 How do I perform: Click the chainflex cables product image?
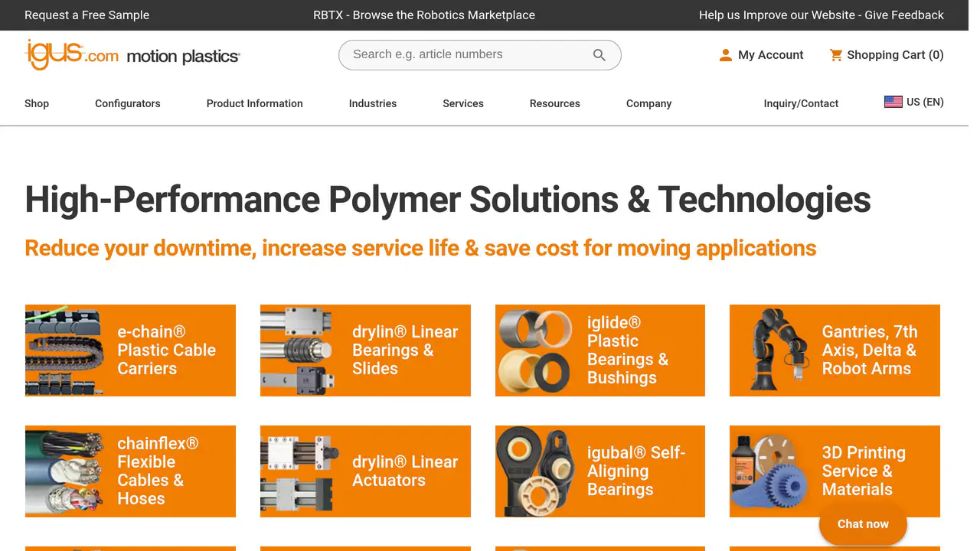pyautogui.click(x=64, y=471)
